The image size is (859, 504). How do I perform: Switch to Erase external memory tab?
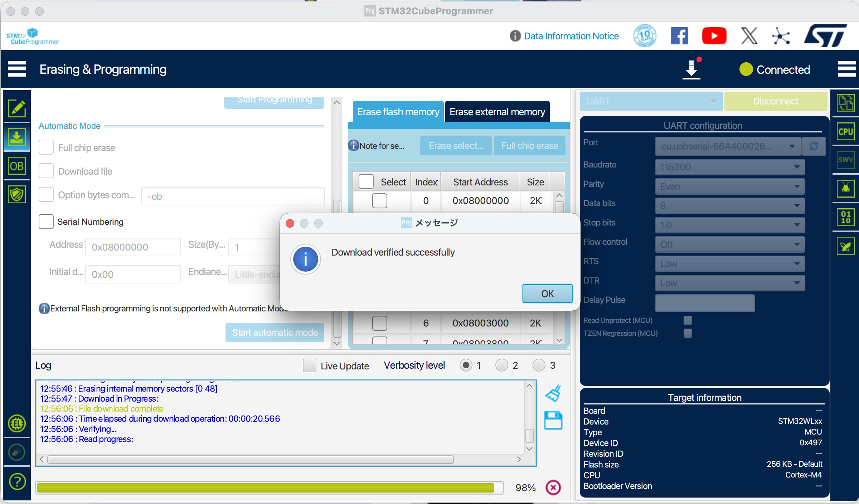[497, 112]
